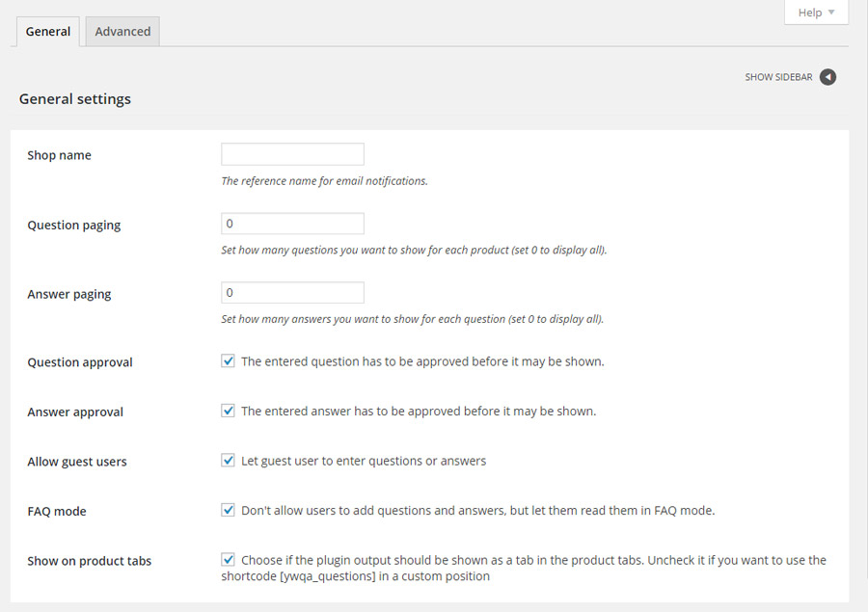Focus the Shop name text field
The height and width of the screenshot is (612, 868).
[292, 154]
